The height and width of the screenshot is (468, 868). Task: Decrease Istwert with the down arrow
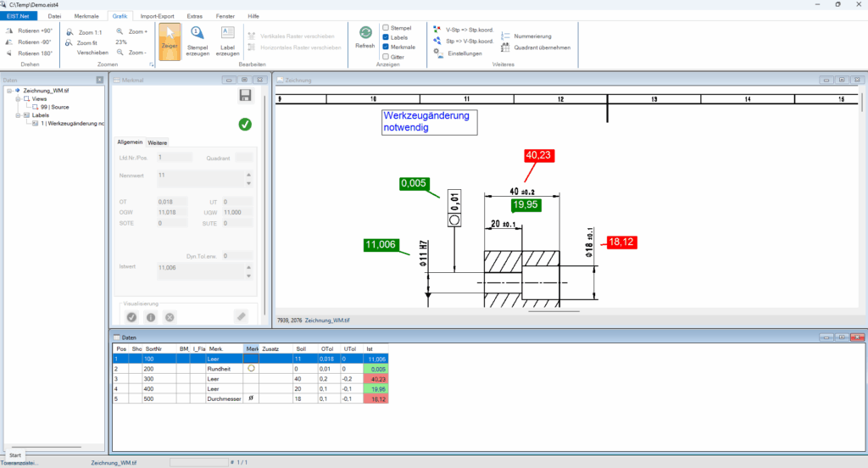248,276
